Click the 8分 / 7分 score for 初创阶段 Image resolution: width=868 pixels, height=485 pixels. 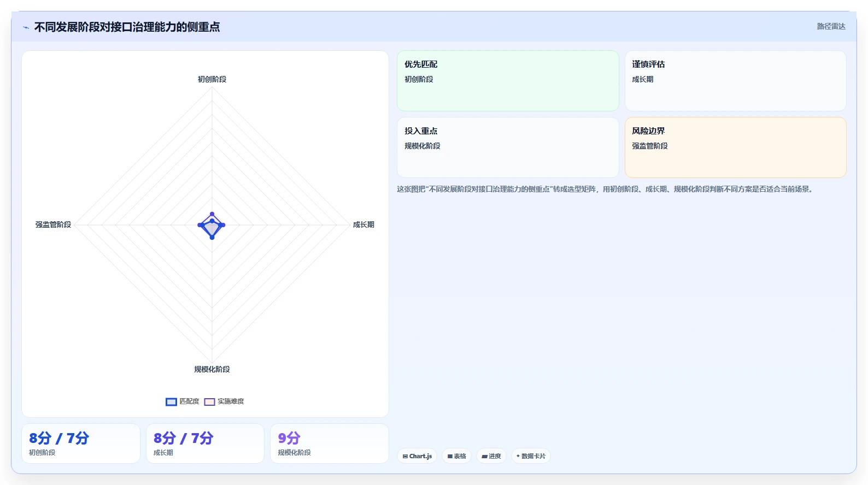(59, 438)
